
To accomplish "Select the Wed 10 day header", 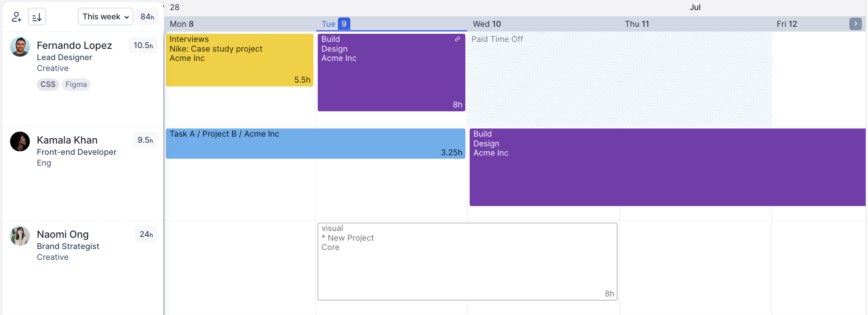I will (x=487, y=24).
